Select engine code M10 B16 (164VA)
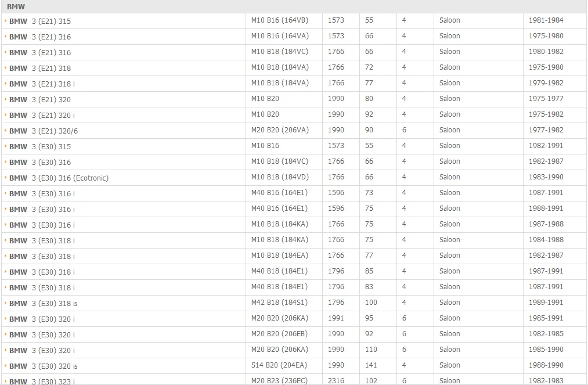Image resolution: width=588 pixels, height=385 pixels. (x=280, y=36)
